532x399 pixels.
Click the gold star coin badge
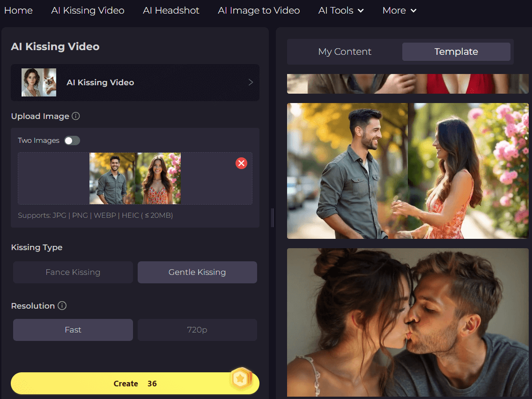pyautogui.click(x=241, y=379)
